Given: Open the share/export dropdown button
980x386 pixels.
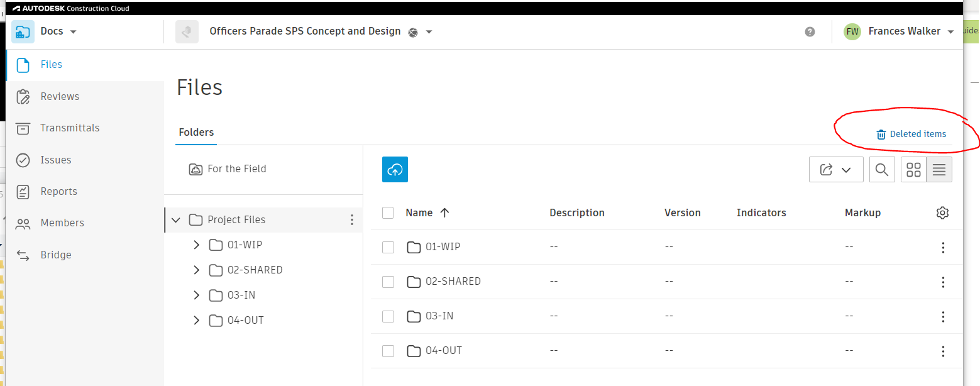Looking at the screenshot, I should tap(835, 170).
